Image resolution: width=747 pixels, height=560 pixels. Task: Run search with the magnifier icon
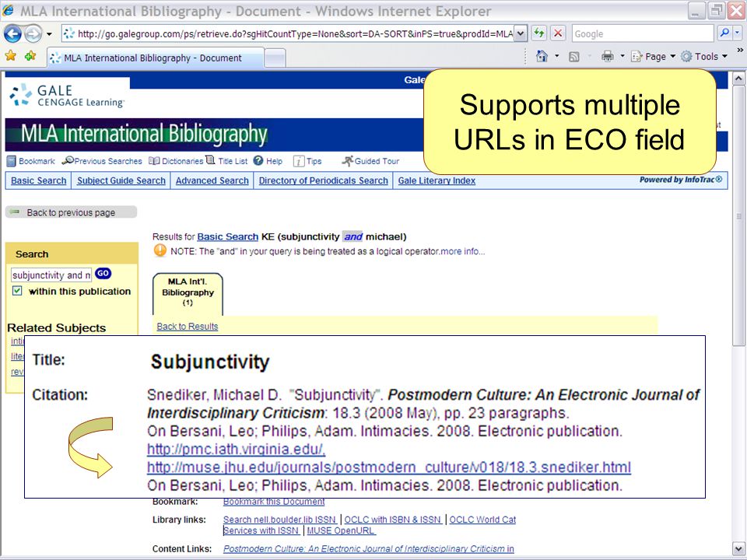click(x=724, y=33)
